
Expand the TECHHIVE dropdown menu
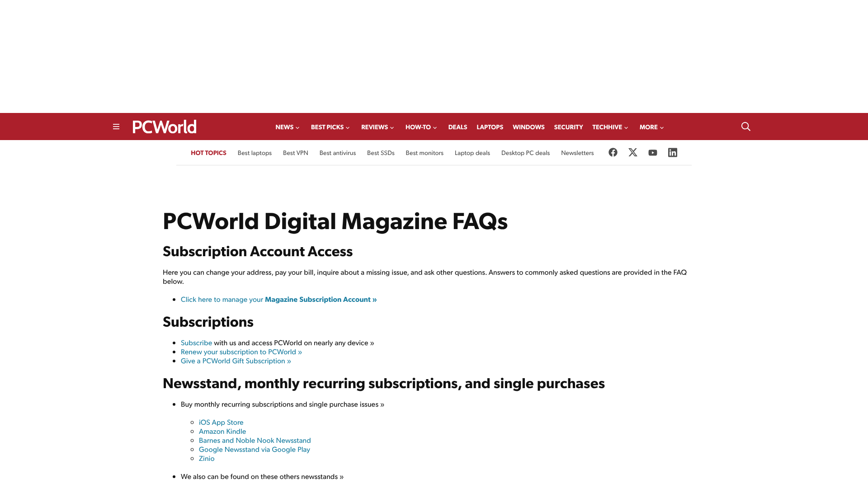[610, 127]
